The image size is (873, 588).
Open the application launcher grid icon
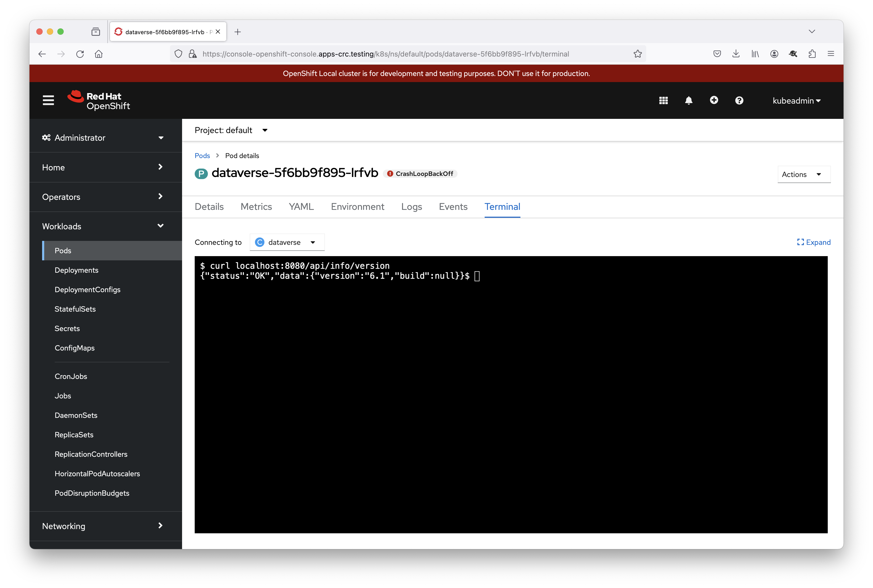(x=663, y=100)
